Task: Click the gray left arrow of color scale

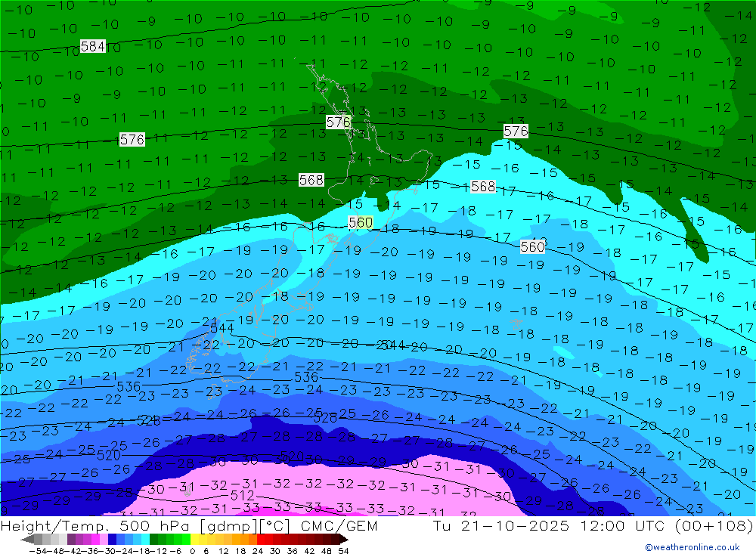Action: (x=27, y=539)
